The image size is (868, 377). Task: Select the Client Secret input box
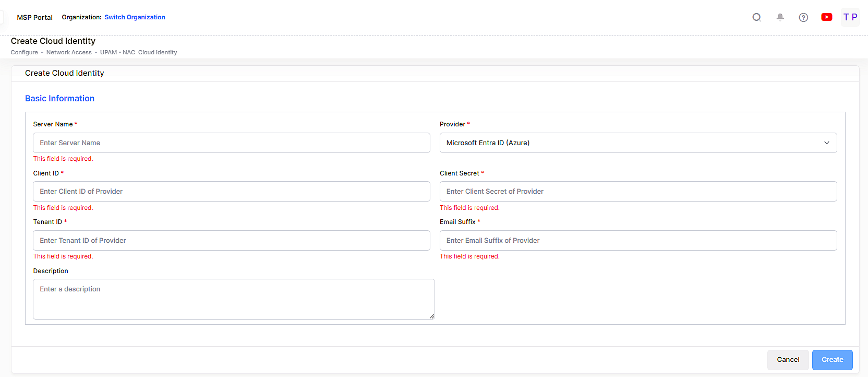click(637, 192)
